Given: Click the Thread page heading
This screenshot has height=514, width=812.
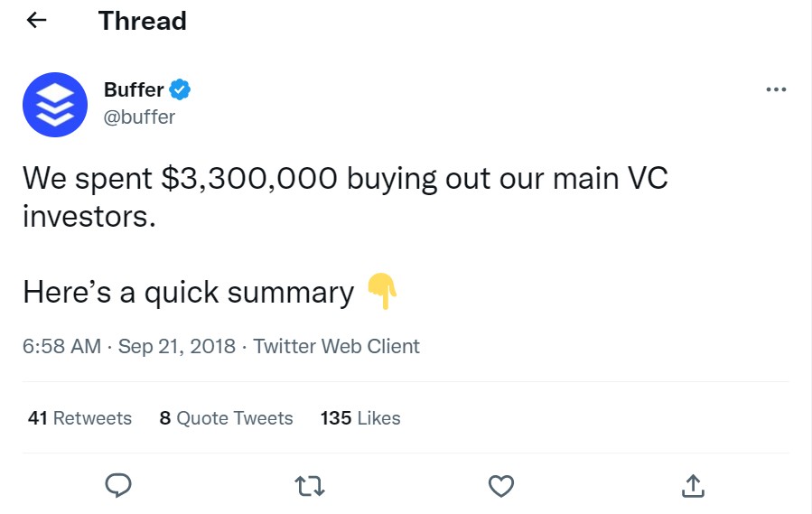Looking at the screenshot, I should click(x=142, y=21).
